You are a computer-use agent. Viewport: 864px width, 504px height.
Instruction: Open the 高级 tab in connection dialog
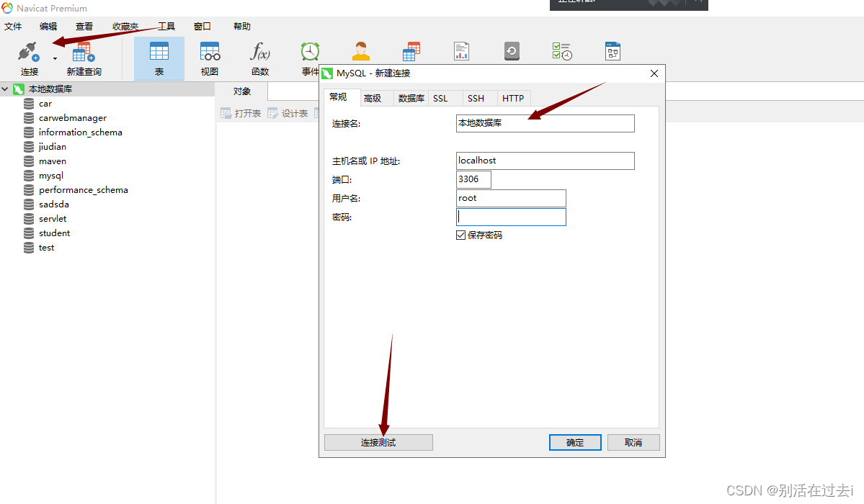(375, 98)
